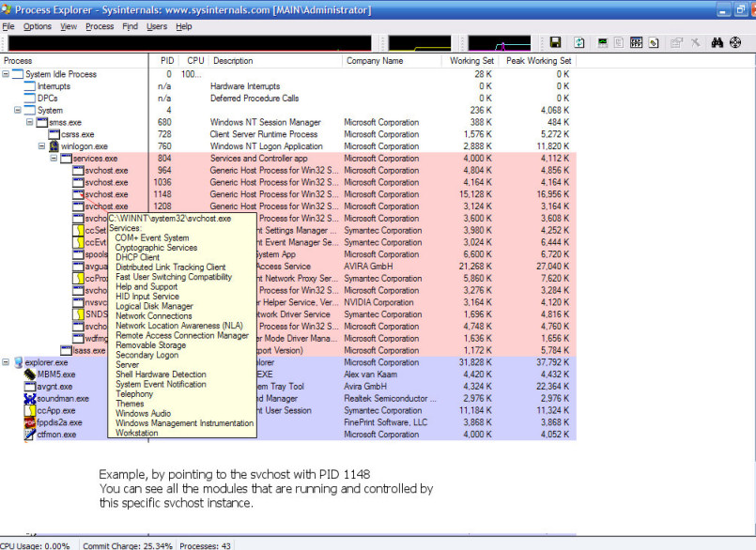This screenshot has height=550, width=756.
Task: Select svchost.exe row with PID 1148
Action: coord(288,194)
